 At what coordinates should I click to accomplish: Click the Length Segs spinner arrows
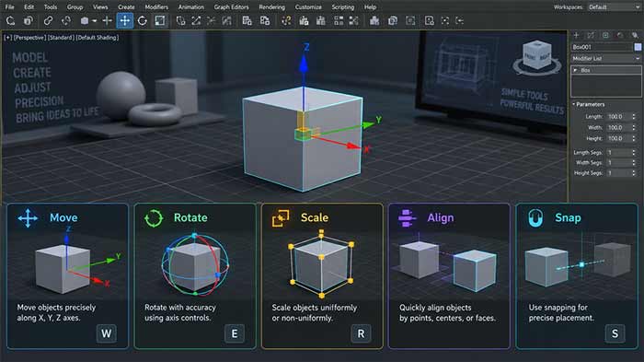click(x=634, y=152)
